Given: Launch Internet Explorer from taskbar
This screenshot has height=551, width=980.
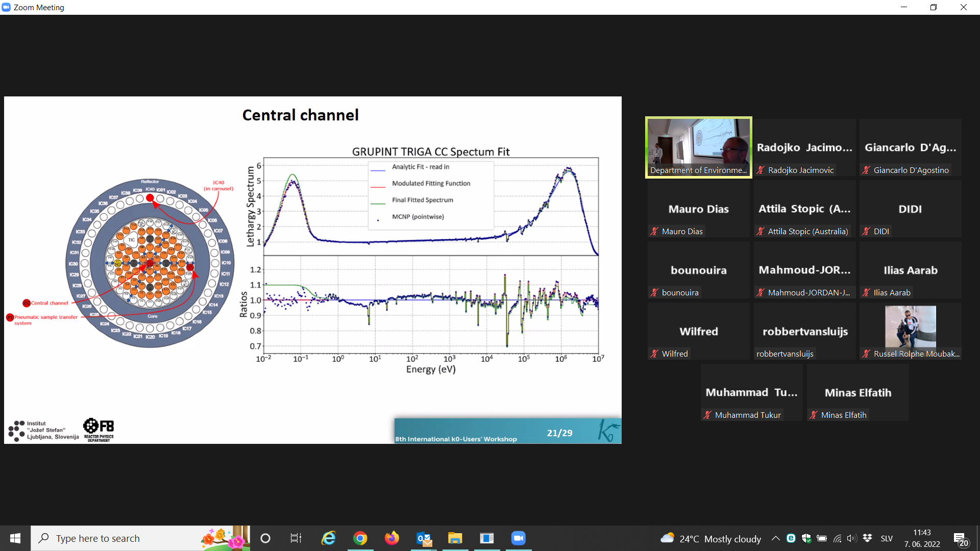Looking at the screenshot, I should point(328,538).
